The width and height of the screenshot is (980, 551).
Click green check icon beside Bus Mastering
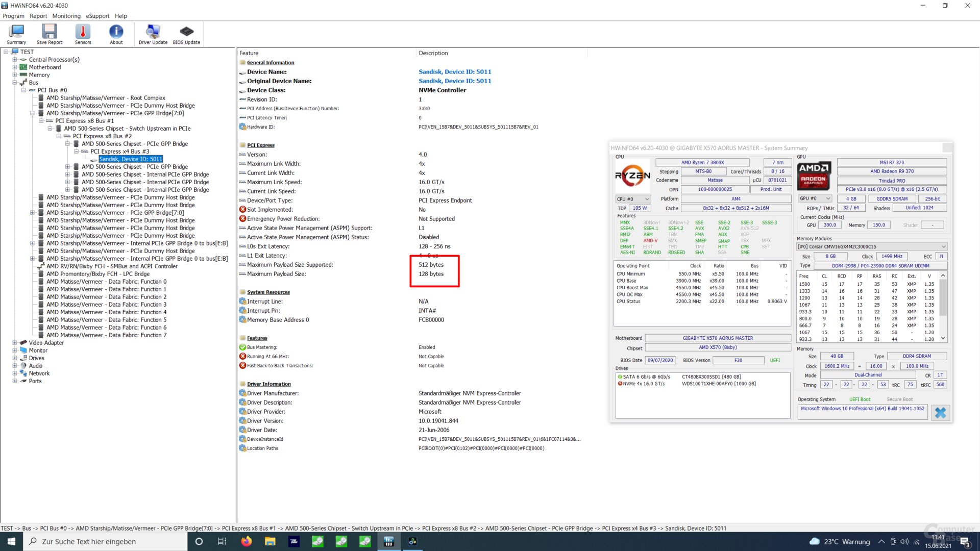(x=242, y=347)
